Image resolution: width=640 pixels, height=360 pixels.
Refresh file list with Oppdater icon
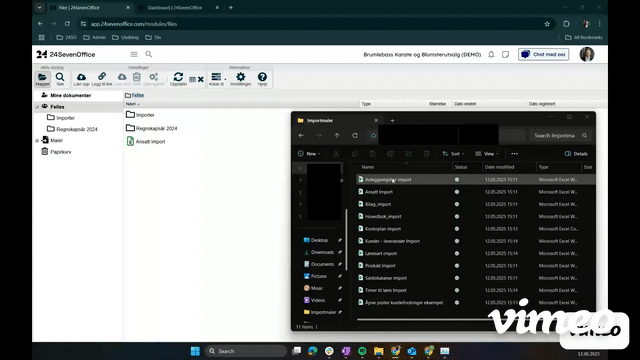pos(178,78)
